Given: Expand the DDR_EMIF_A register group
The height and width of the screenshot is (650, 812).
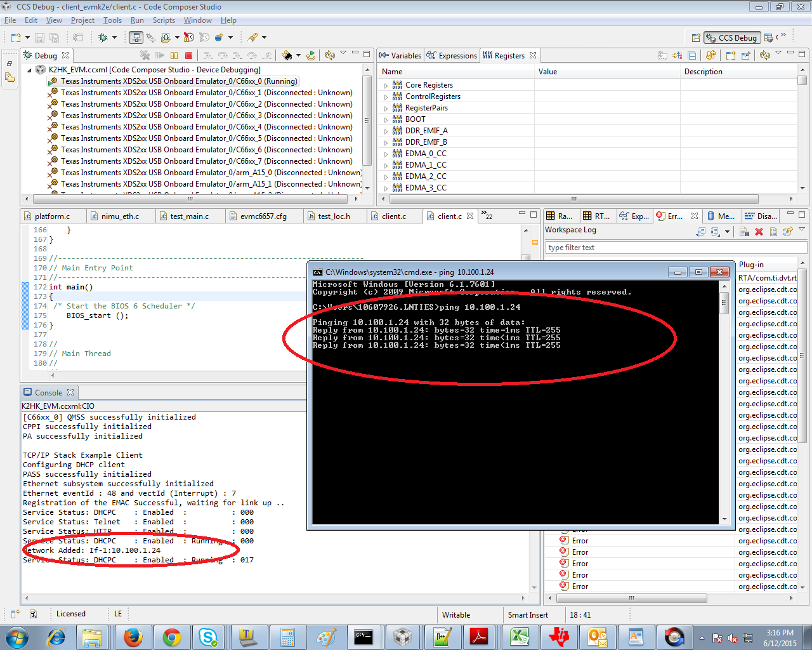Looking at the screenshot, I should pos(386,131).
